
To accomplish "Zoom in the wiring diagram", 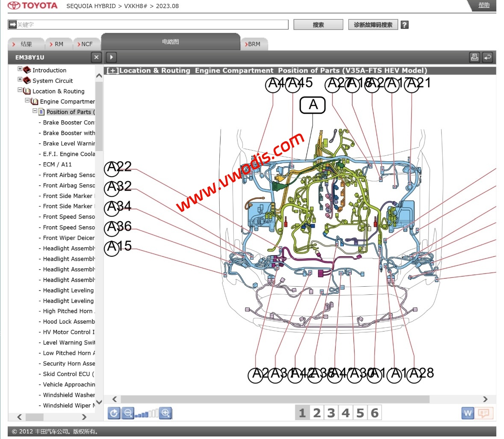I will pos(165,413).
